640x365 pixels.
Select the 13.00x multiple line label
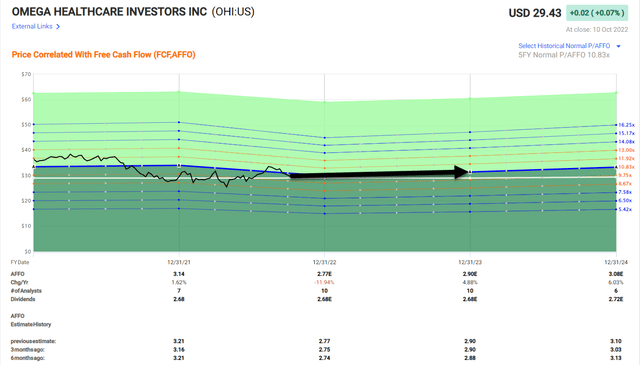tap(627, 150)
